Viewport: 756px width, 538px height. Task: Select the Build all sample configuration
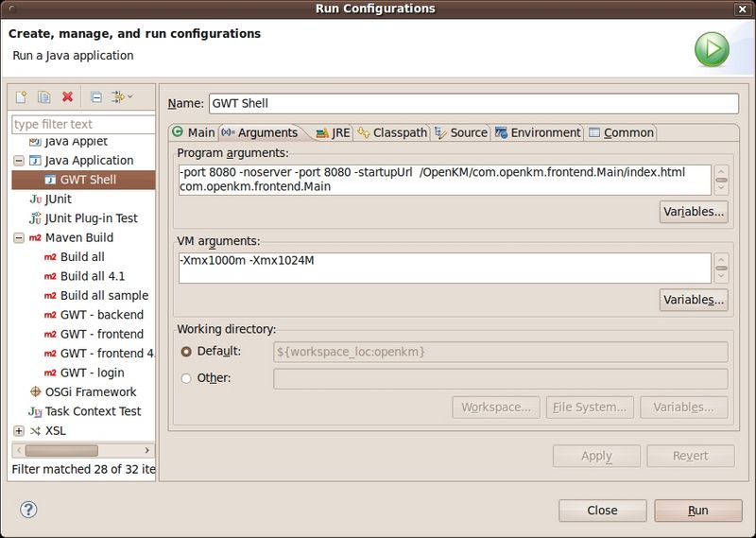tap(96, 295)
